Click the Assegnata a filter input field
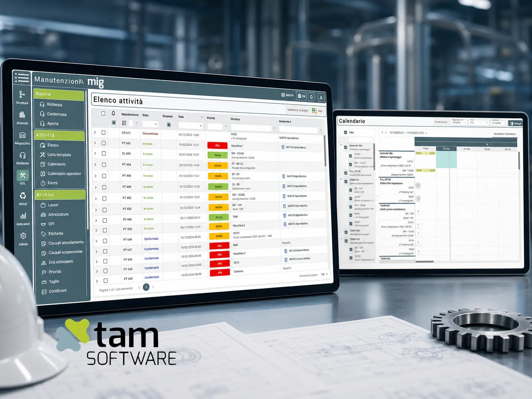 (x=298, y=130)
